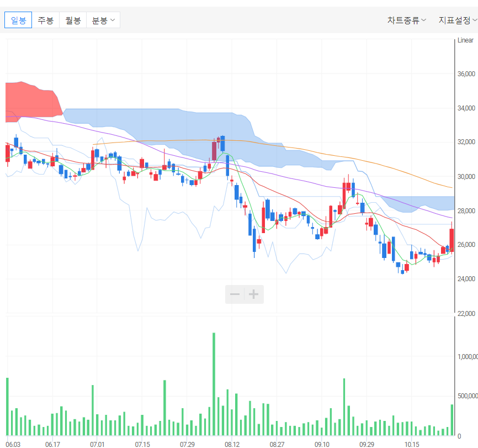Click the 09.10 date axis label
This screenshot has width=478, height=448.
pos(322,444)
